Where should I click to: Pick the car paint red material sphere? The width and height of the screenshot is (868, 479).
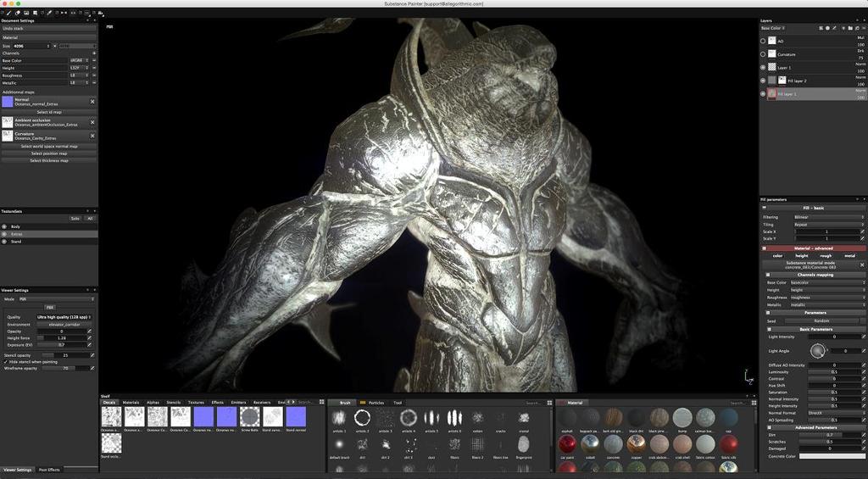pyautogui.click(x=567, y=444)
